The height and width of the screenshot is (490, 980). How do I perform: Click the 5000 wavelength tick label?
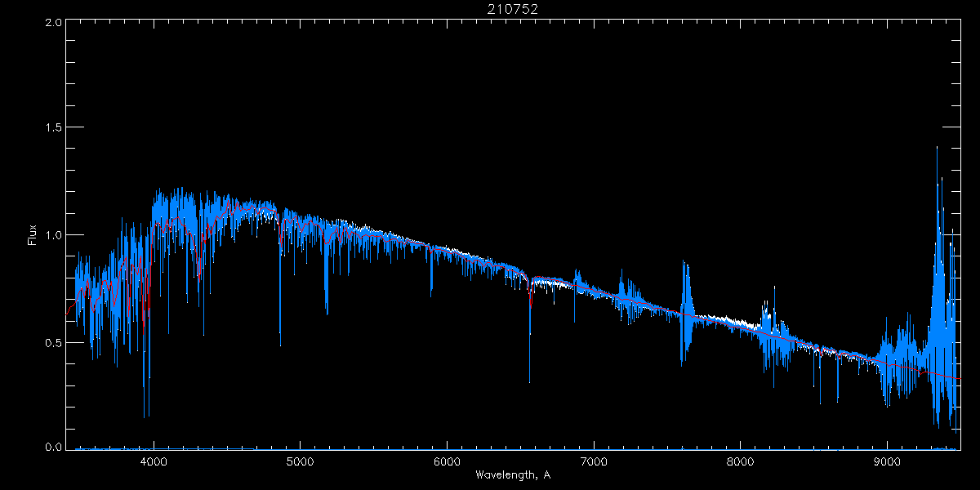pyautogui.click(x=300, y=461)
